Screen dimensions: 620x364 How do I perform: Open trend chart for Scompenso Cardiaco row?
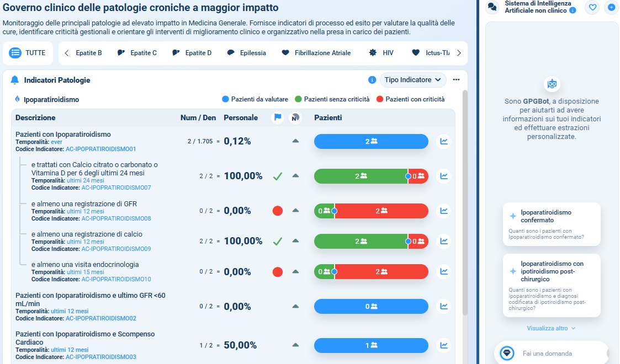click(444, 345)
